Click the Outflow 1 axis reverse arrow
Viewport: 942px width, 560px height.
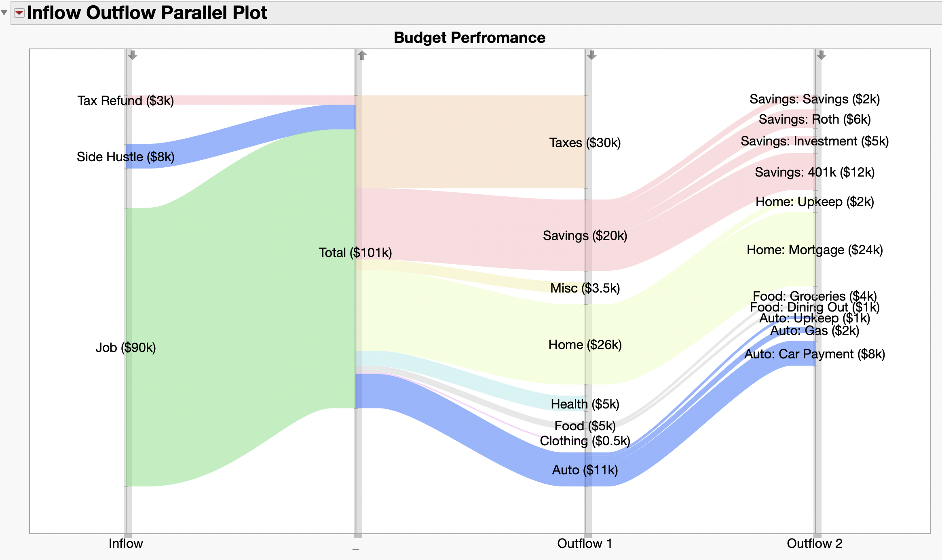[x=591, y=55]
